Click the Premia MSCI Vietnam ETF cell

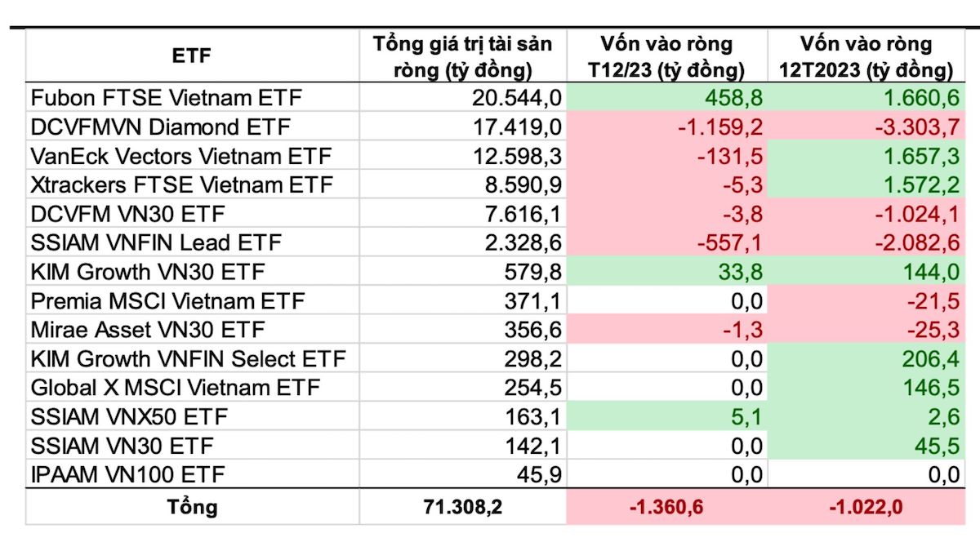167,300
